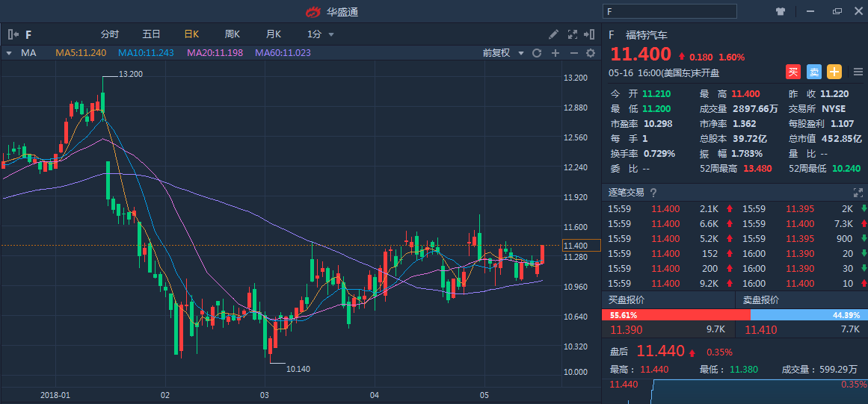Click the fullscreen chart expand icon
Image resolution: width=868 pixels, height=404 pixels.
573,34
